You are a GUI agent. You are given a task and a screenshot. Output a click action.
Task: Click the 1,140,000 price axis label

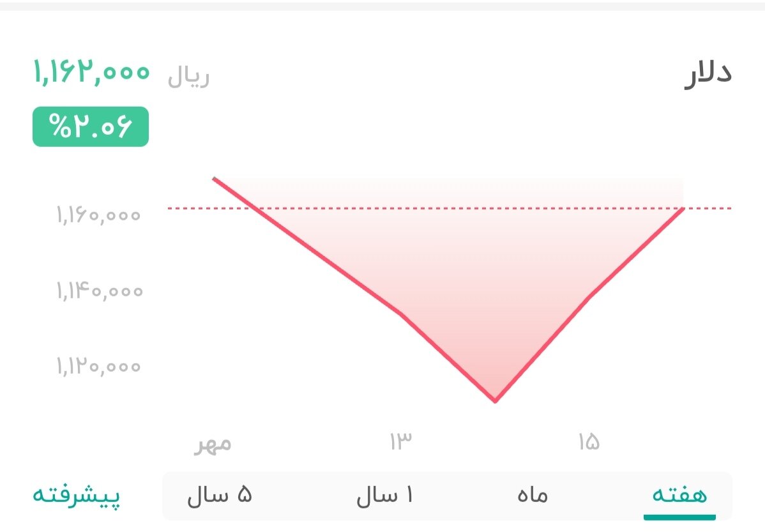pos(98,291)
